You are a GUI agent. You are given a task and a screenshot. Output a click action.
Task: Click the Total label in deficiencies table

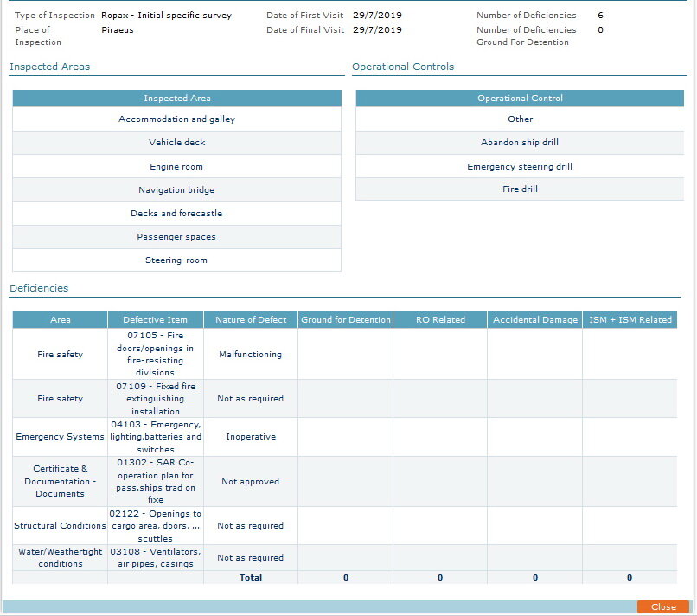coord(251,577)
